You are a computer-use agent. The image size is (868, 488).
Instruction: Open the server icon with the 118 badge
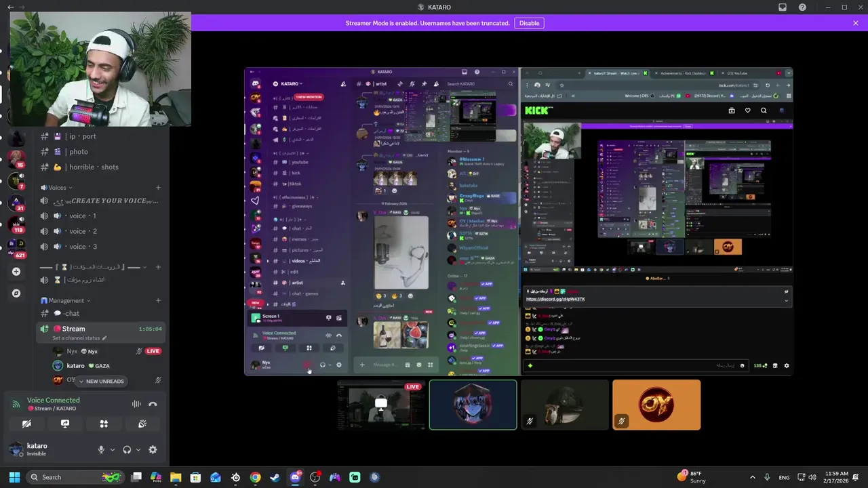click(x=16, y=224)
